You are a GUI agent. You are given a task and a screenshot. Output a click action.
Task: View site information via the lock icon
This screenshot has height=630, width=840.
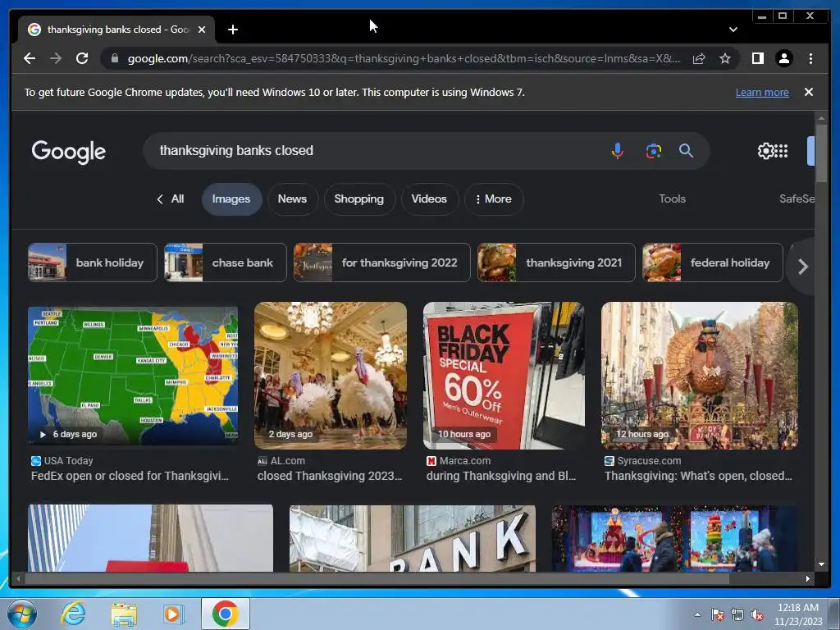click(x=114, y=58)
